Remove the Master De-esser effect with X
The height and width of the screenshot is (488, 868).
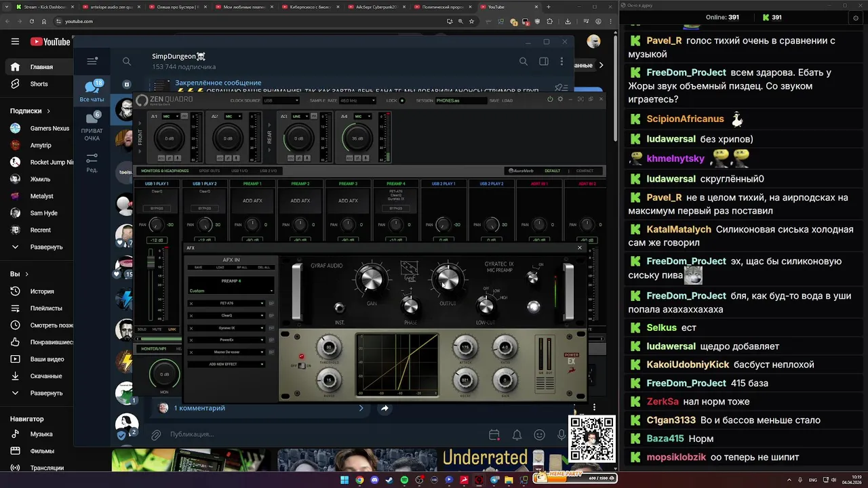coord(191,352)
